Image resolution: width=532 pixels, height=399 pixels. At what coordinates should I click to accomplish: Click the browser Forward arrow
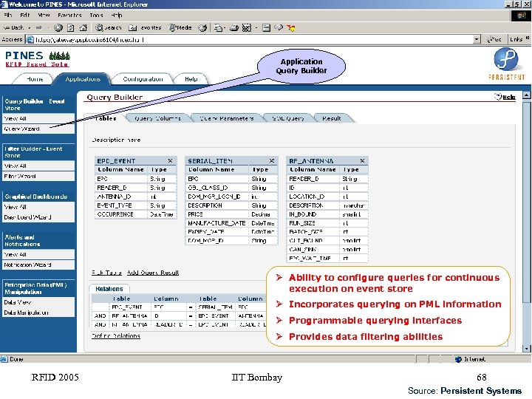coord(39,28)
